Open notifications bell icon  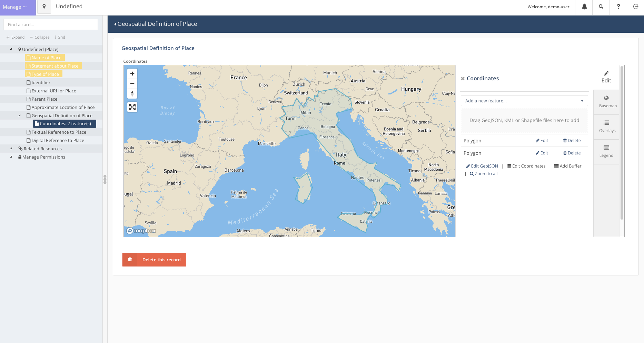pyautogui.click(x=584, y=7)
